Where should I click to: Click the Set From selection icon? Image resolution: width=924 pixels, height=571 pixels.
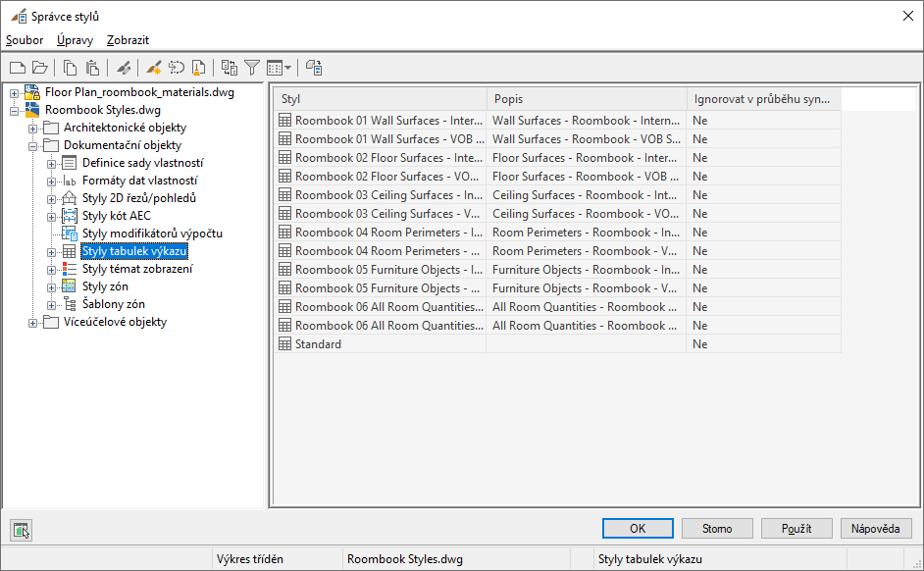(177, 68)
